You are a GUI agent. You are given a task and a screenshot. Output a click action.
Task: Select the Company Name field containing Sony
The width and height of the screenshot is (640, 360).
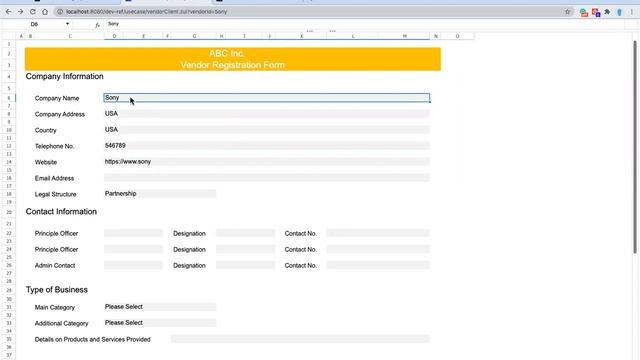click(267, 98)
